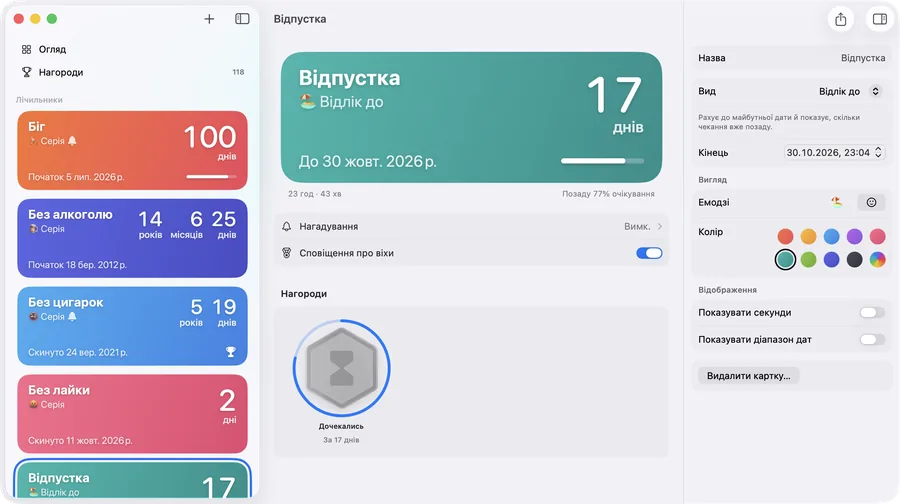
Task: Click Скинуто 11 жовт. 2026 р. text
Action: [80, 440]
